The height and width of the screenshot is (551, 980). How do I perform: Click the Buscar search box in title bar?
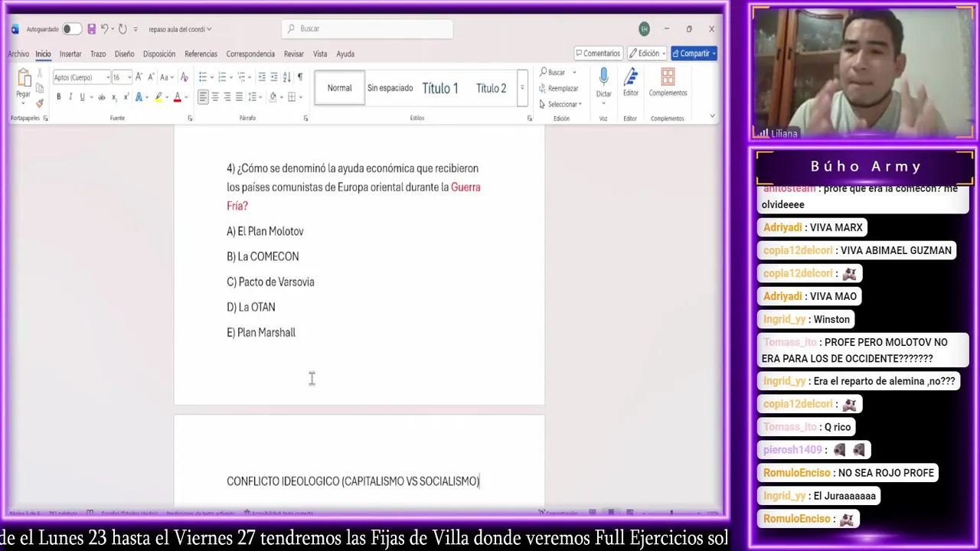[367, 29]
